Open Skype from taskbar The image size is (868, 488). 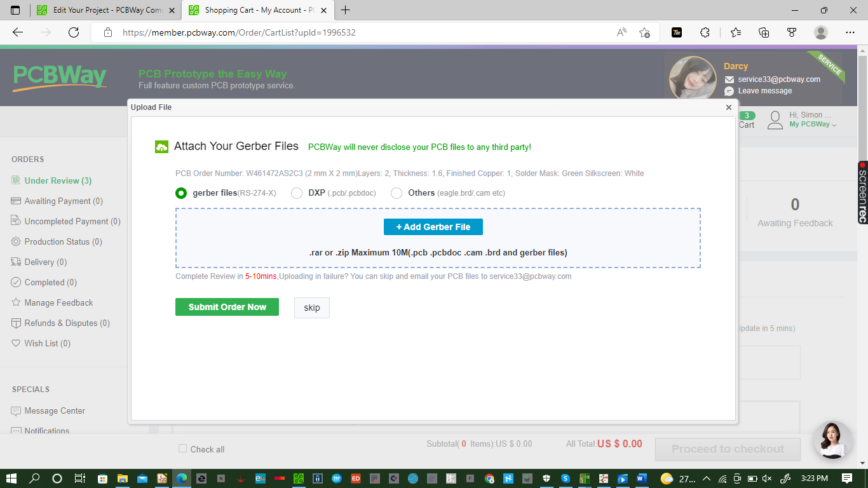click(x=565, y=478)
